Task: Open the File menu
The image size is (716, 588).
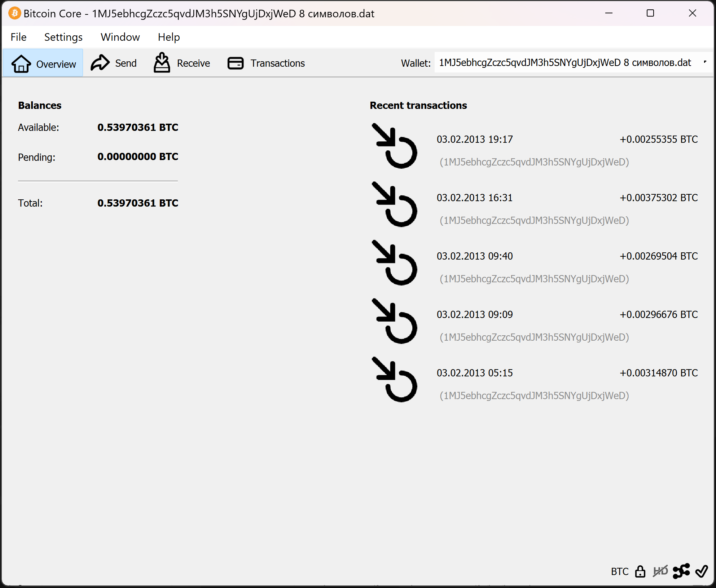Action: click(18, 37)
